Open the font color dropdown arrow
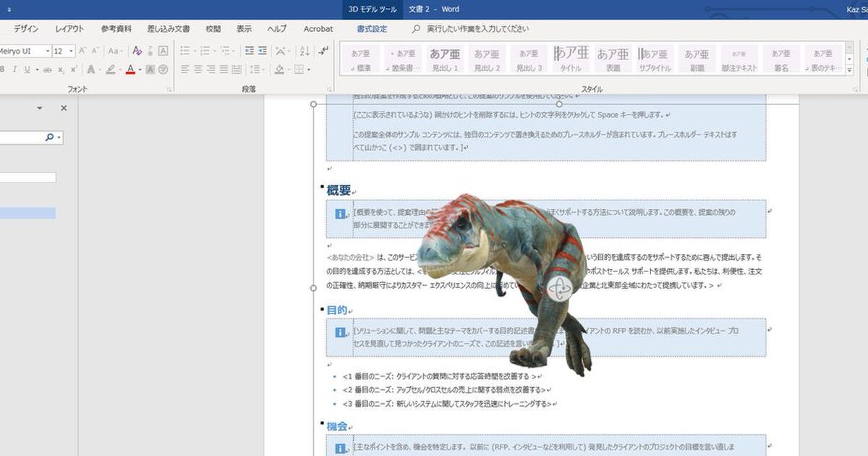The width and height of the screenshot is (868, 456). (140, 69)
